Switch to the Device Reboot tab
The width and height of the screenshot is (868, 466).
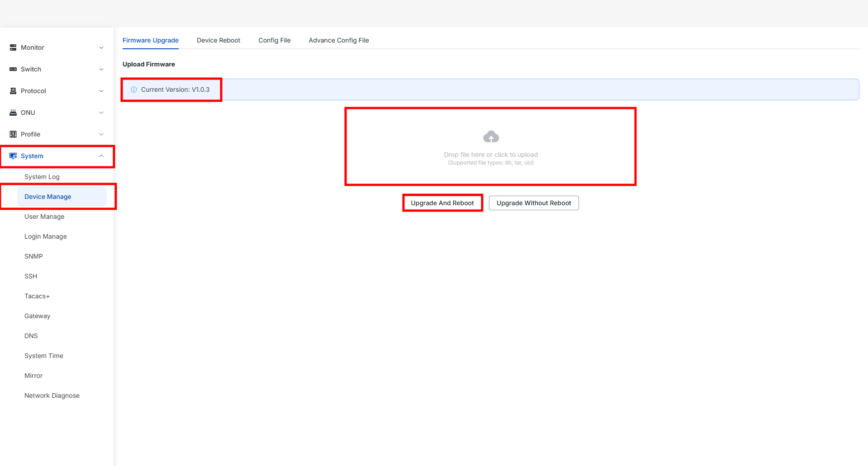pyautogui.click(x=218, y=40)
